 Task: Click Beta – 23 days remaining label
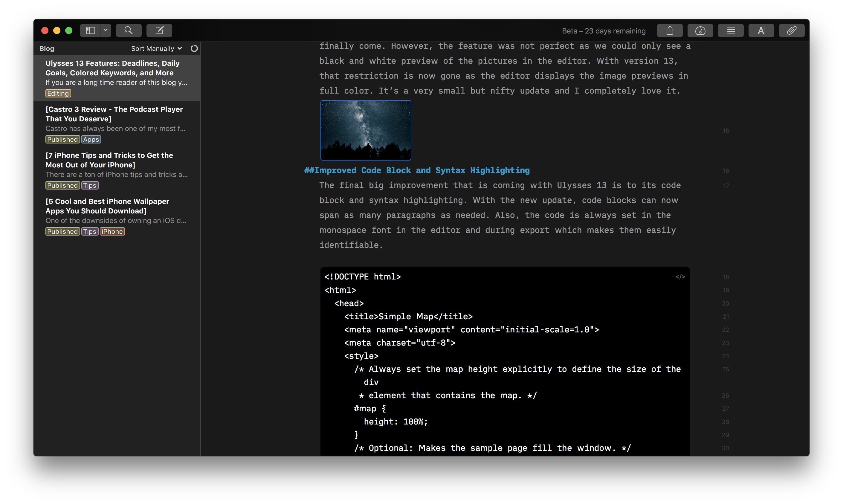[x=604, y=31]
